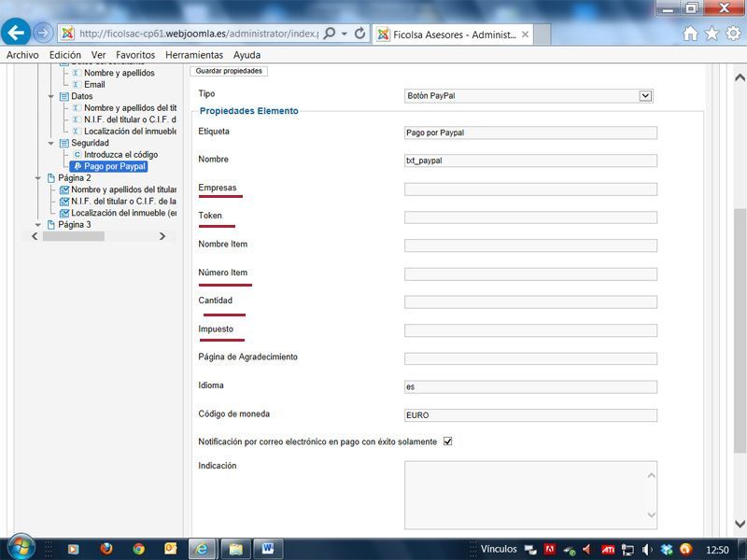Click the Joomla favicon in address bar
747x560 pixels.
[x=67, y=34]
